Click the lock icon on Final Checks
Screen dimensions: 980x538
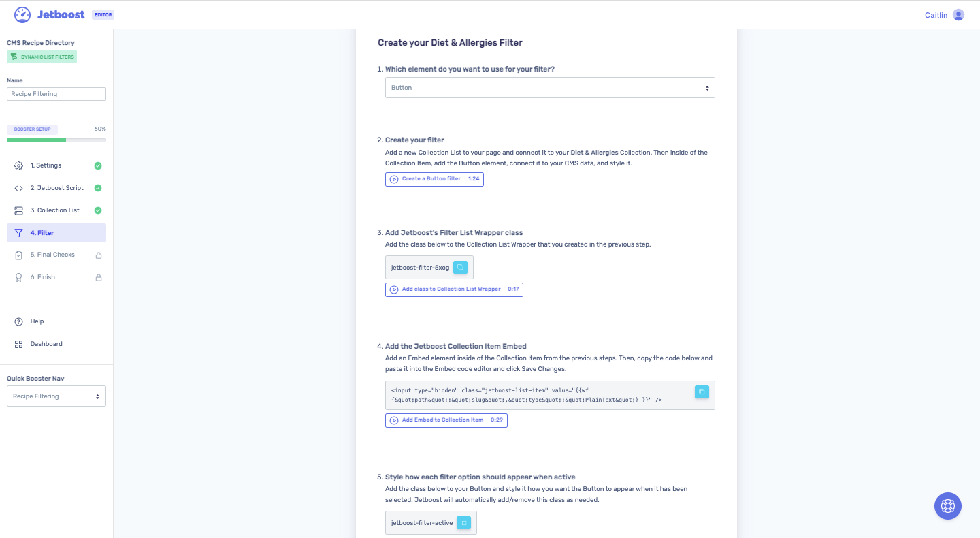pos(98,254)
